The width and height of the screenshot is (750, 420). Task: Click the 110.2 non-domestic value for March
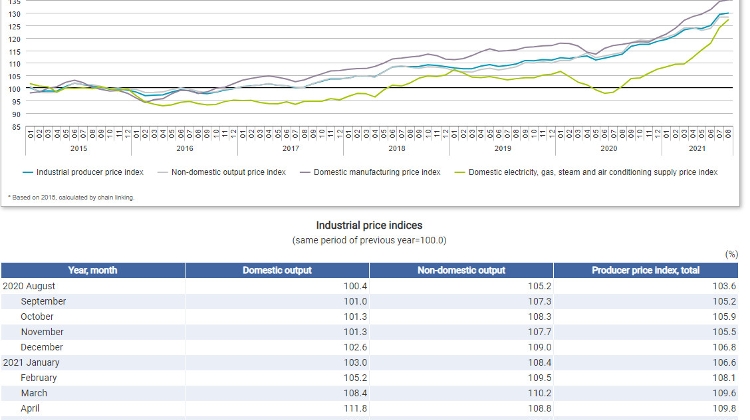tap(539, 393)
